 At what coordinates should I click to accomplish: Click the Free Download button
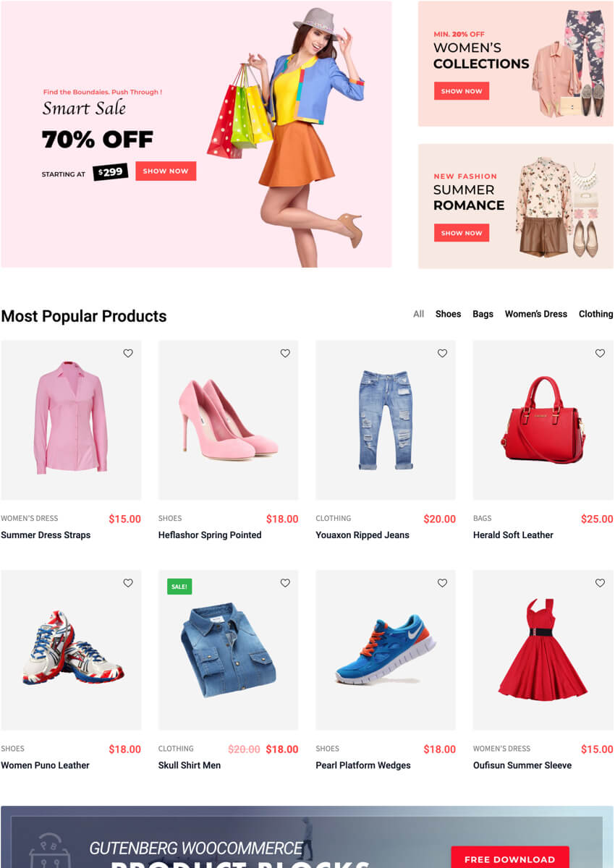pyautogui.click(x=509, y=859)
